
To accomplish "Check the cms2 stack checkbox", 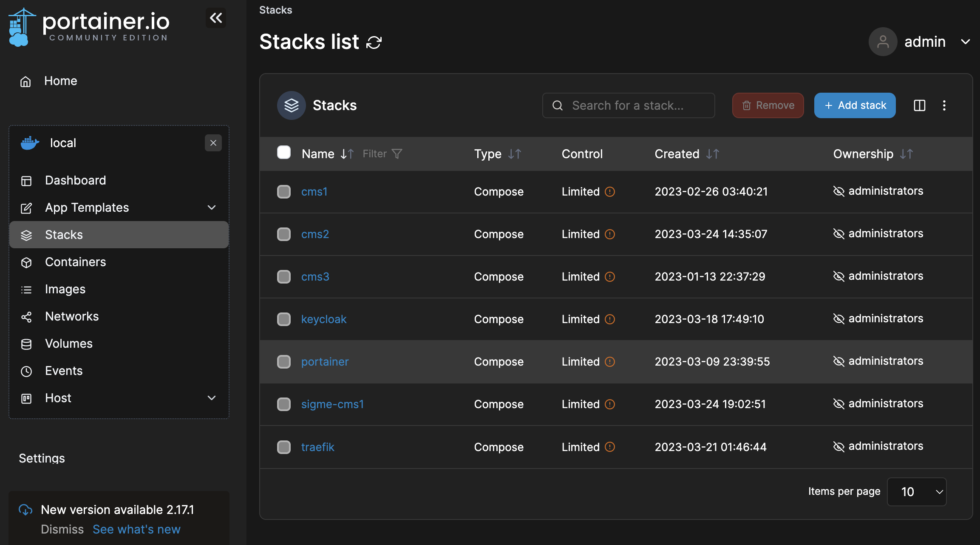I will coord(284,234).
